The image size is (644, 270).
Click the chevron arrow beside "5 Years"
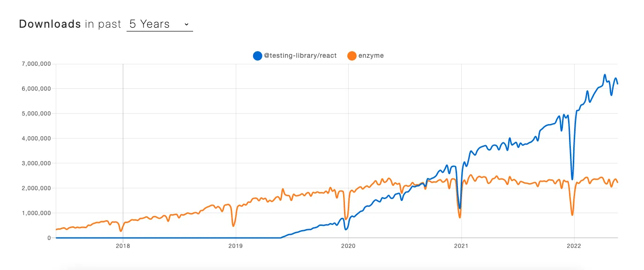point(187,24)
